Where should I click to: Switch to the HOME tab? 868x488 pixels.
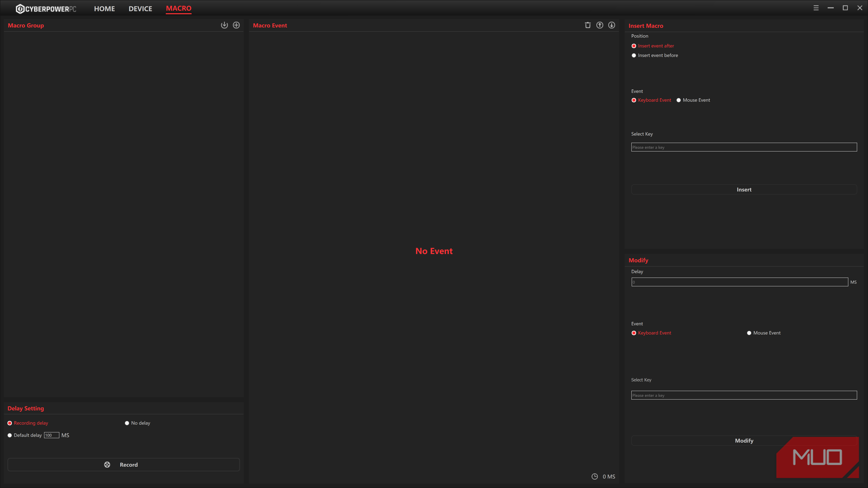[x=104, y=9]
